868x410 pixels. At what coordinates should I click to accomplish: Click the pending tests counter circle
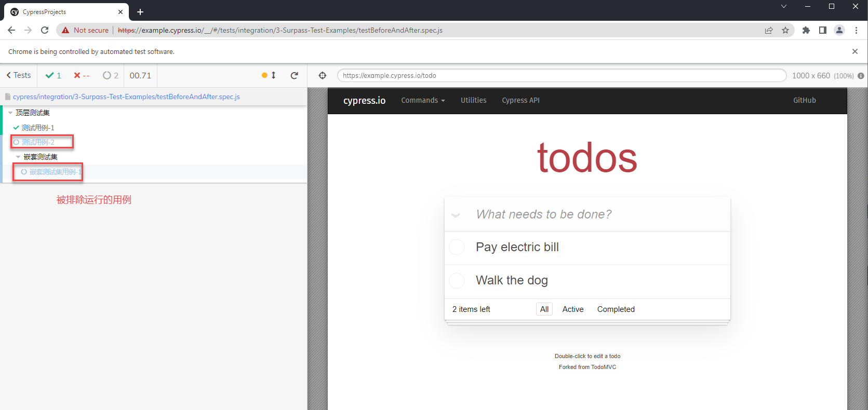pos(107,75)
